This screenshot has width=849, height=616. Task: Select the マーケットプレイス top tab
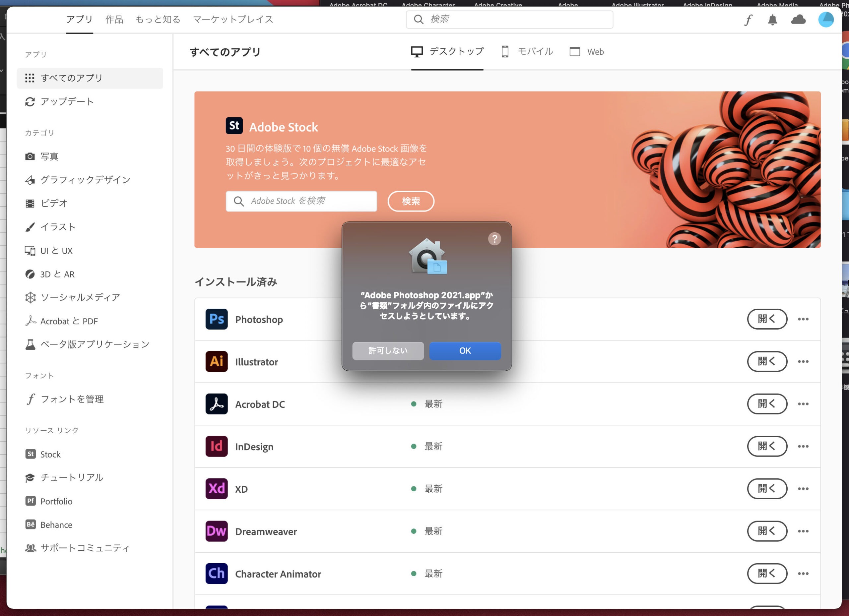tap(233, 20)
